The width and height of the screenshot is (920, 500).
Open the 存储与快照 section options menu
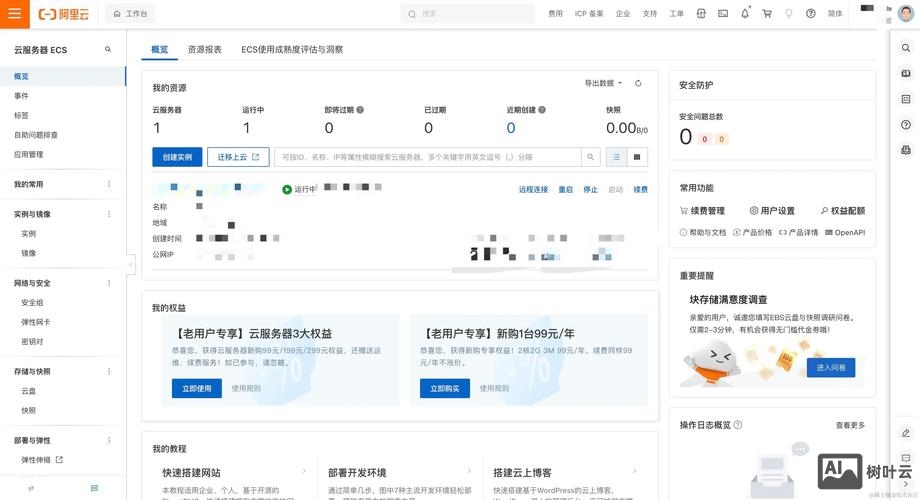coord(109,371)
